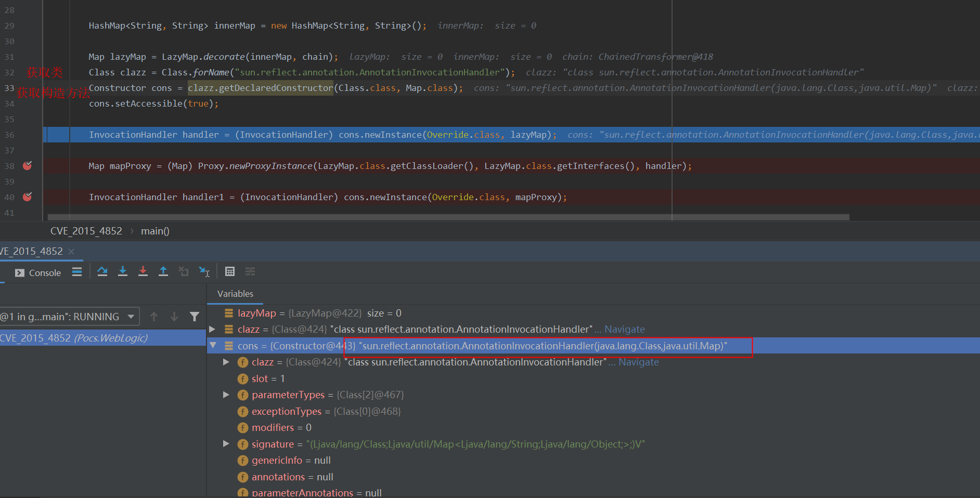Select the exceptionTypes field row
980x498 pixels.
594,411
